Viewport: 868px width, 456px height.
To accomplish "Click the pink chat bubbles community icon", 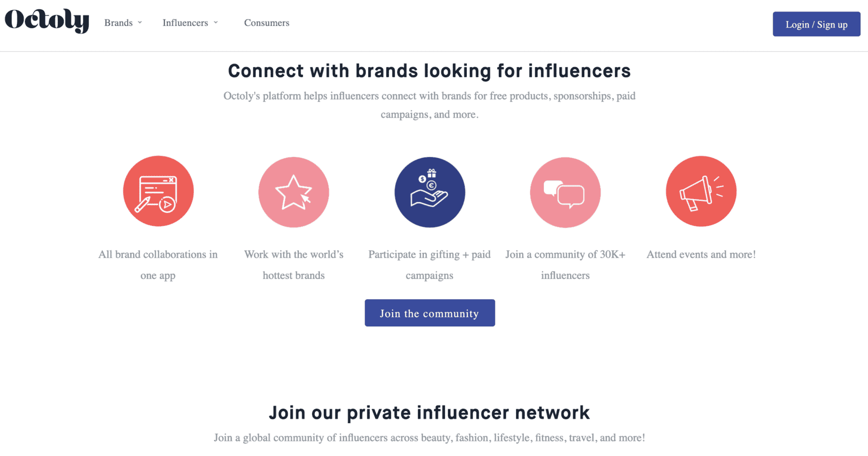I will point(565,191).
